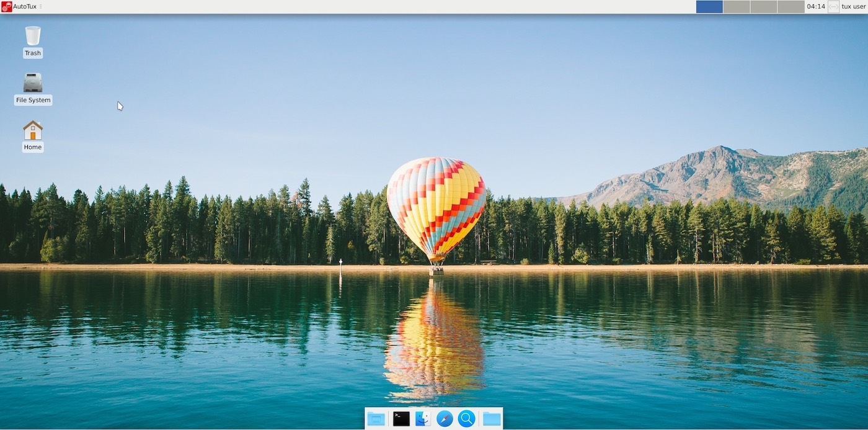Open the plain folder at dock's end

pyautogui.click(x=492, y=419)
